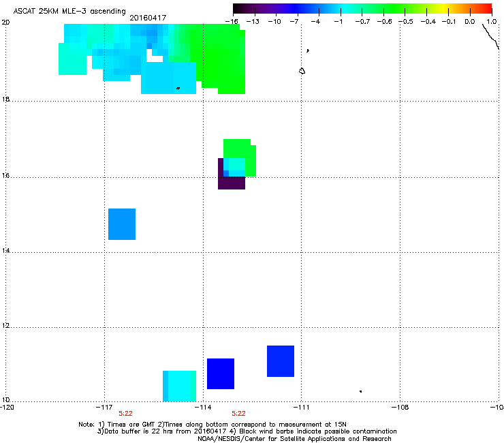The height and width of the screenshot is (443, 504).
Task: Click the latitude label 10 on the left axis
Action: pos(5,399)
